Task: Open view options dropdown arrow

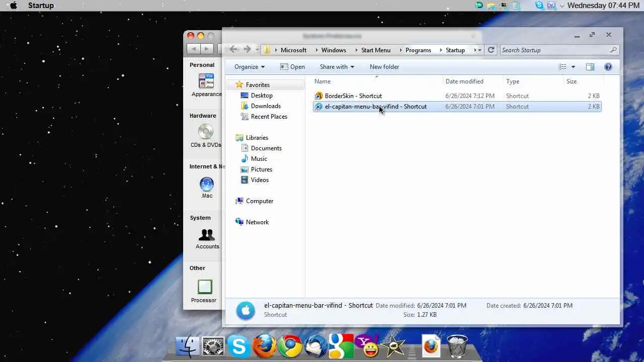Action: coord(573,67)
